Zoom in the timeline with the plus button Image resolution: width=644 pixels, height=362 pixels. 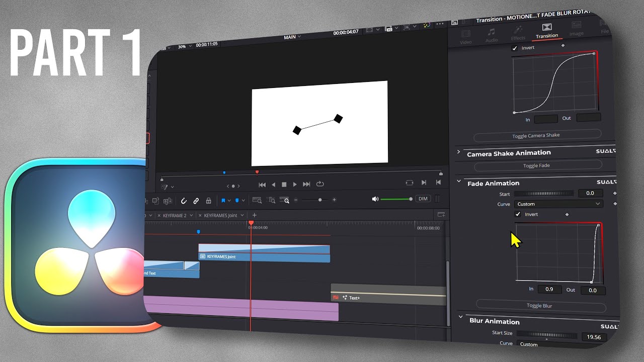[x=334, y=200]
